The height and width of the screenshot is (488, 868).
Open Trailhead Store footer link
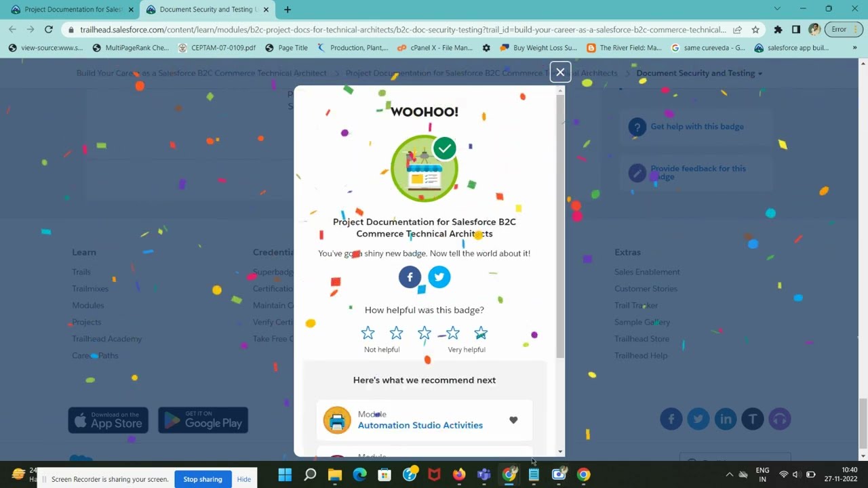coord(642,339)
